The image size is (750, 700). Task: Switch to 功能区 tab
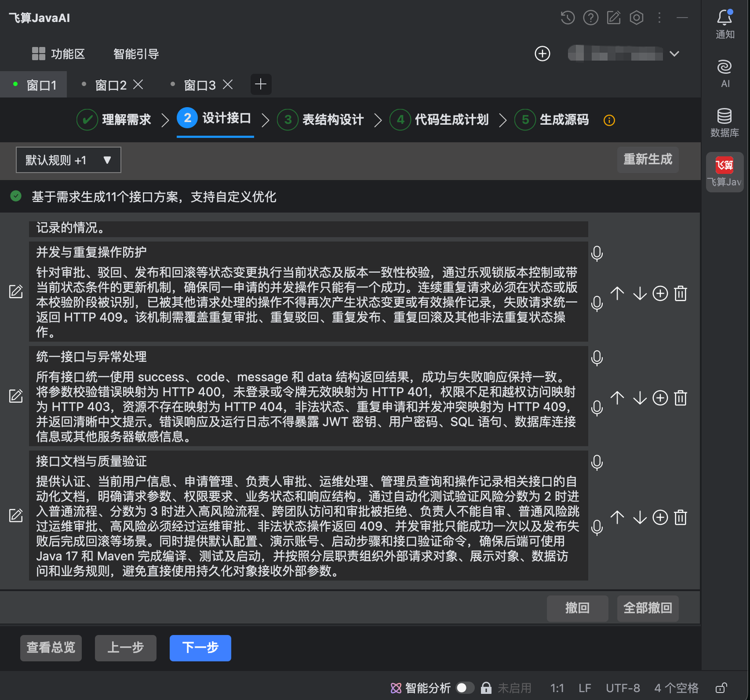coord(59,54)
